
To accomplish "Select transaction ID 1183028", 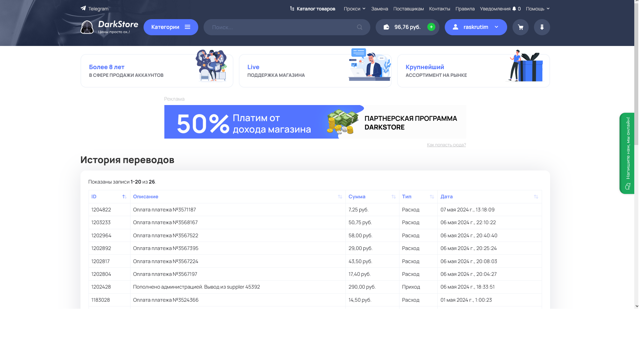I will [x=101, y=300].
